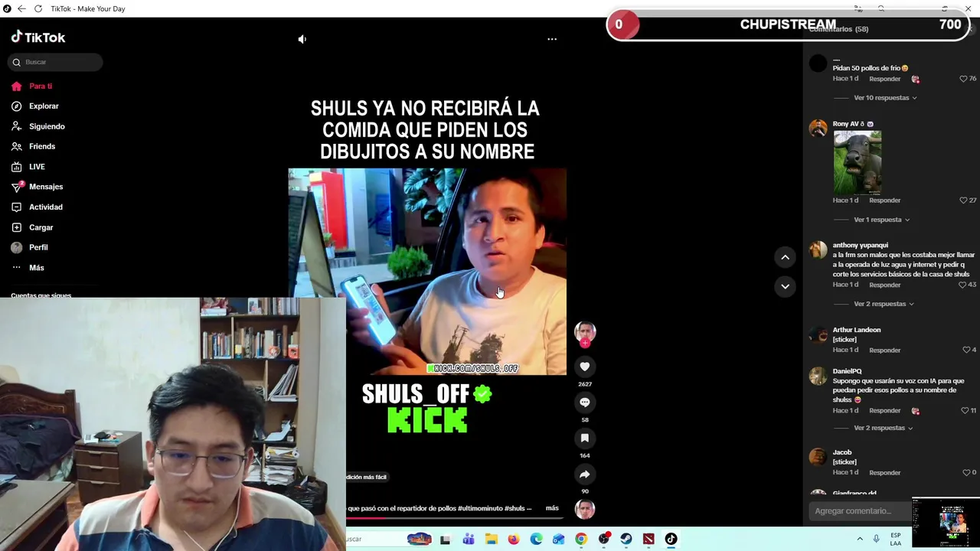Image resolution: width=980 pixels, height=551 pixels.
Task: Open comments via the speech bubble icon
Action: pyautogui.click(x=585, y=403)
